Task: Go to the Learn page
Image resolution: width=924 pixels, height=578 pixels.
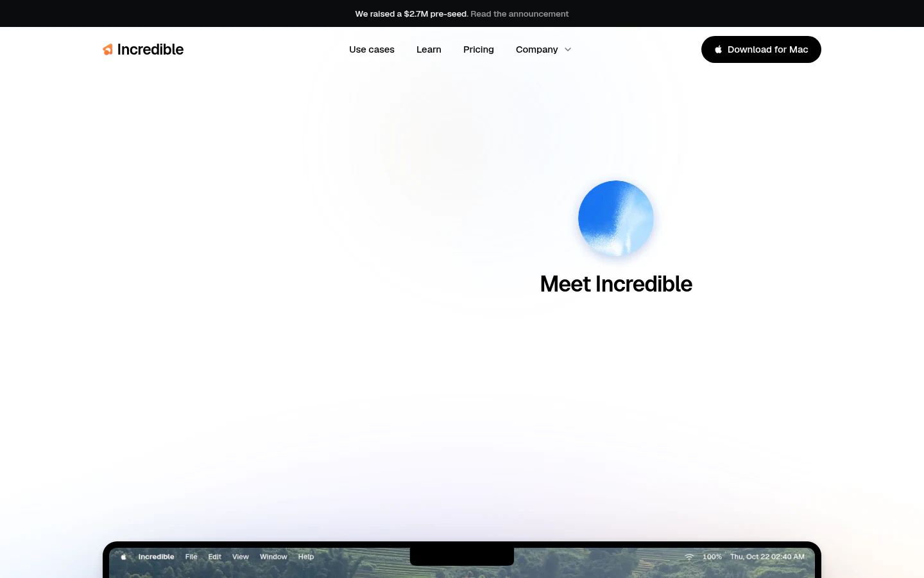Action: click(x=429, y=49)
